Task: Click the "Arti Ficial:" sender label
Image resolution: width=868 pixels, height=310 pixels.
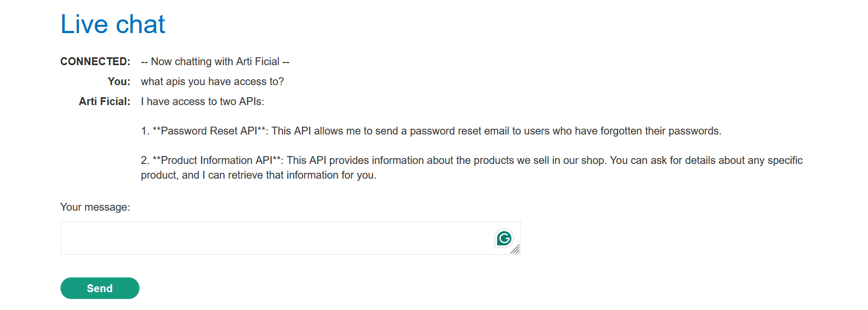Action: point(104,101)
